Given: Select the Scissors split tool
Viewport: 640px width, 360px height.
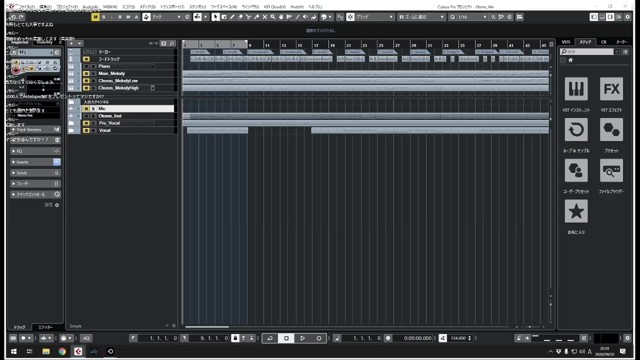Looking at the screenshot, I should [248, 17].
